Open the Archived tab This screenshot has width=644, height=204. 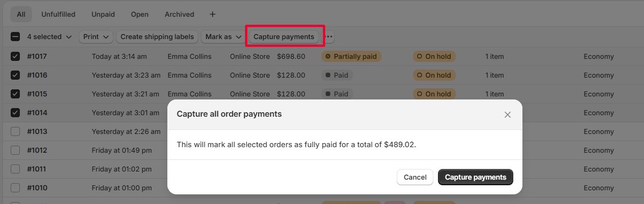179,14
